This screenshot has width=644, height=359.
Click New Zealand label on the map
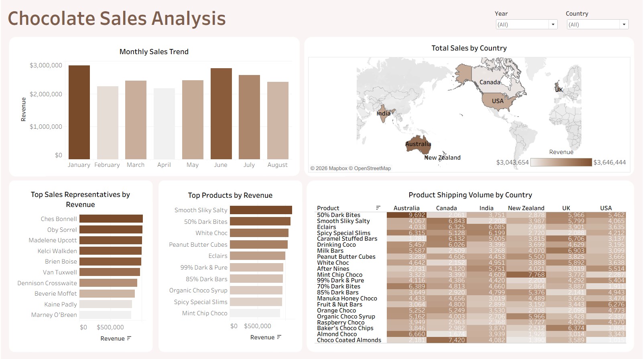[x=443, y=158]
